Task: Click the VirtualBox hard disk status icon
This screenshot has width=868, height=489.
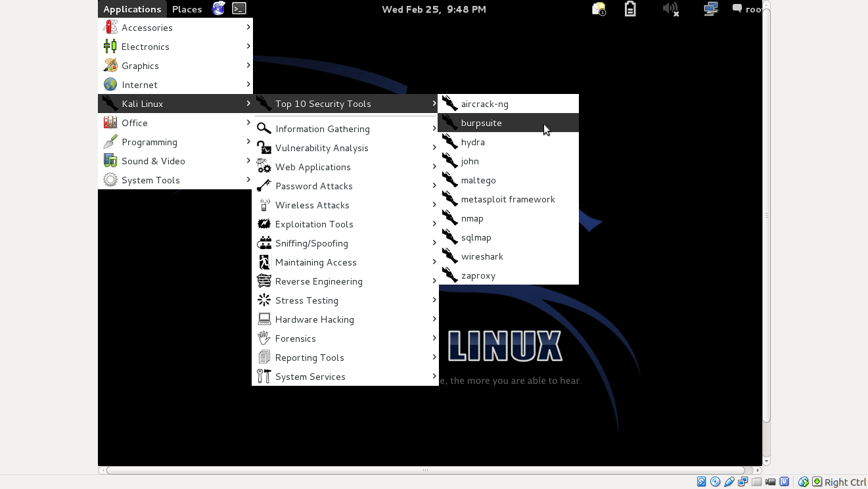Action: pos(702,482)
